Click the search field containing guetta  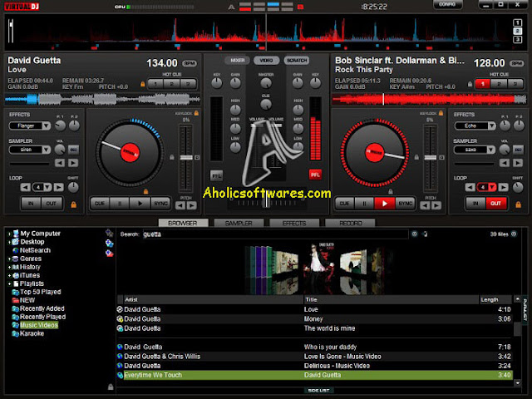click(275, 234)
